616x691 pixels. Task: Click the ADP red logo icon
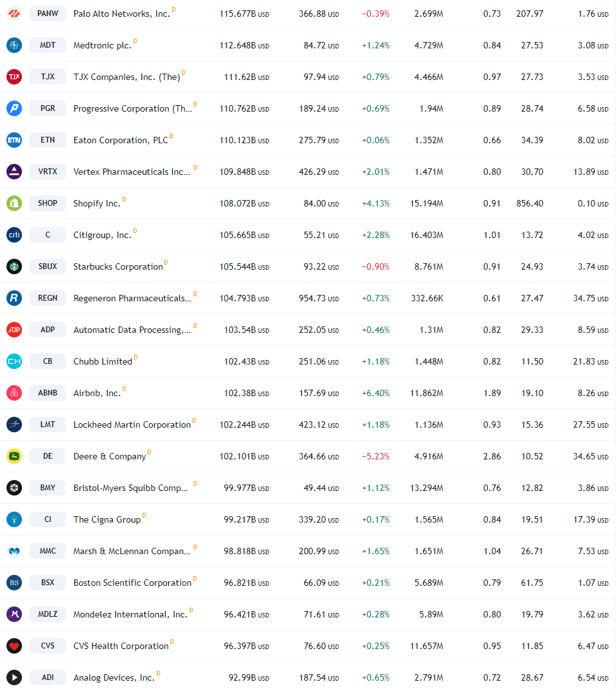tap(14, 330)
